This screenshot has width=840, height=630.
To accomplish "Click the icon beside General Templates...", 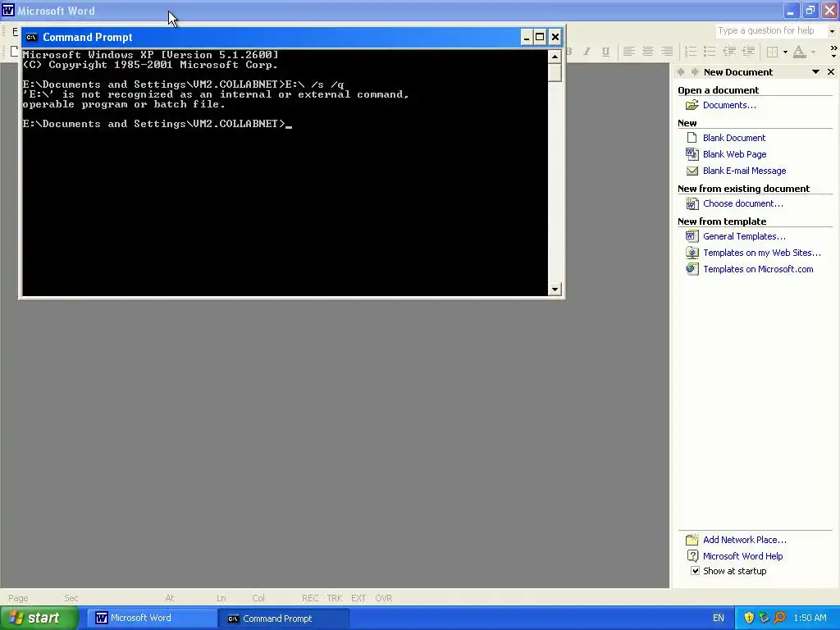I will (x=692, y=236).
